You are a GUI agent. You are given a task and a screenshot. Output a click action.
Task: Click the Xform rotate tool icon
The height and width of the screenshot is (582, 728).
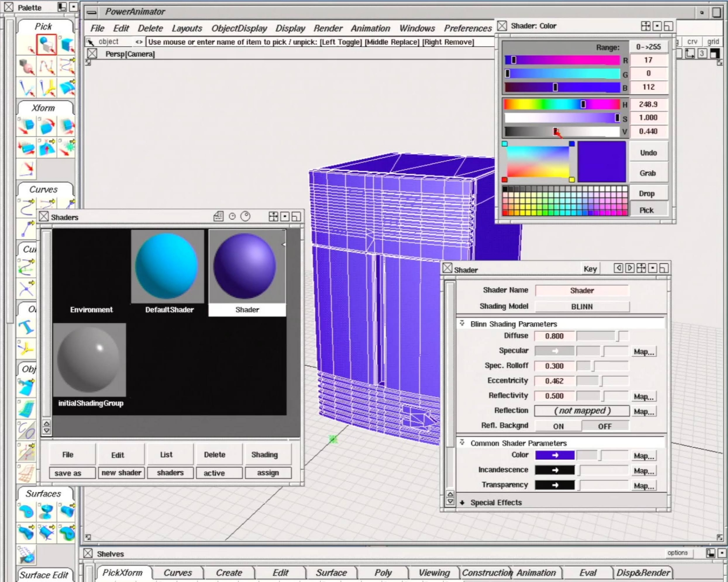click(x=46, y=126)
